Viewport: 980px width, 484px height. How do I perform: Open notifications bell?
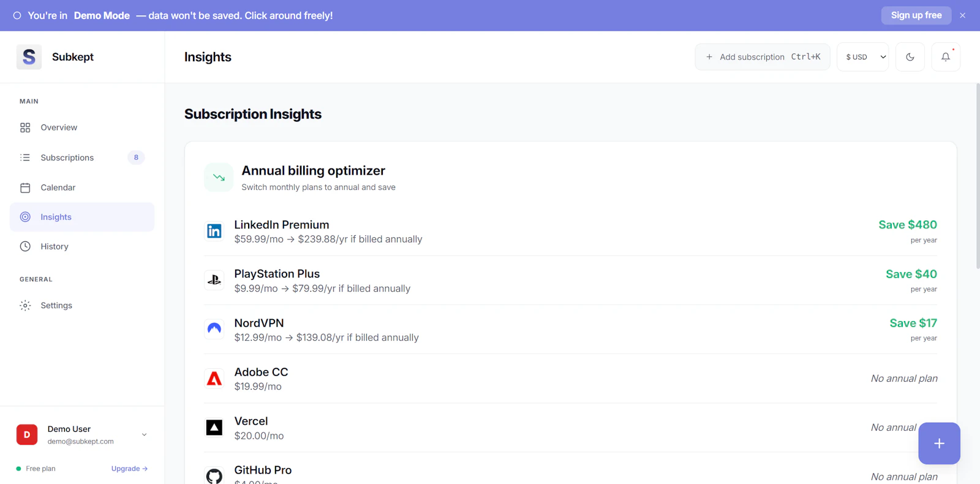point(946,57)
